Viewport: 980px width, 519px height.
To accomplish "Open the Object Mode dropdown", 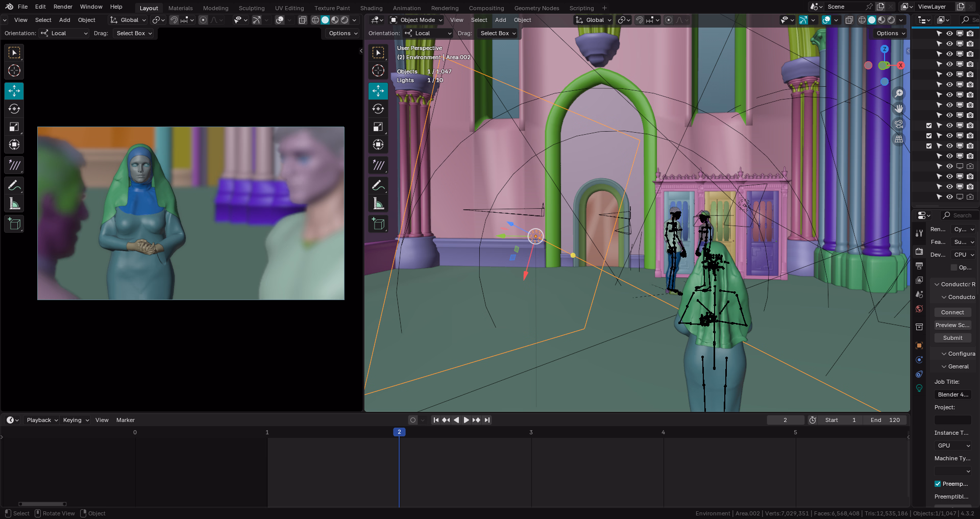I will pos(416,20).
